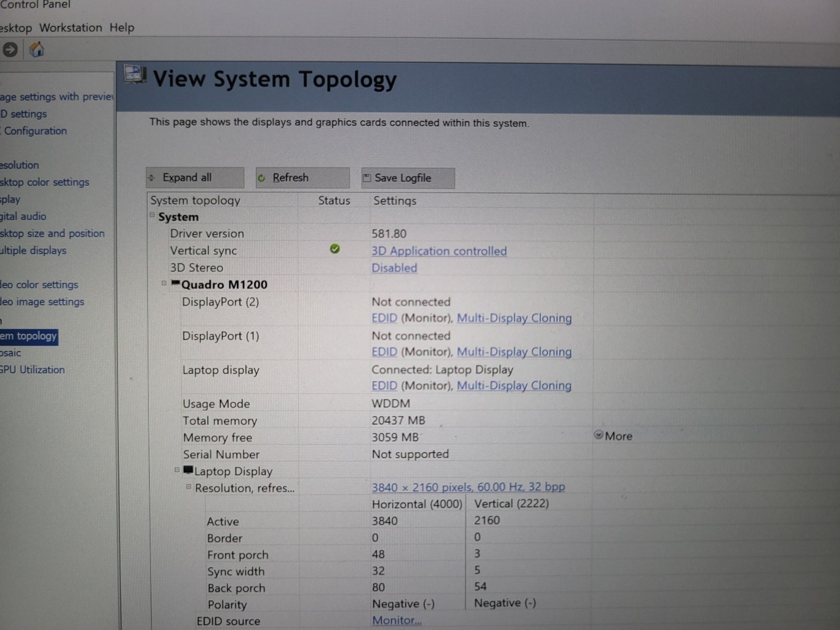This screenshot has height=630, width=840.
Task: Click the Memory free value 3059 MB
Action: click(395, 437)
